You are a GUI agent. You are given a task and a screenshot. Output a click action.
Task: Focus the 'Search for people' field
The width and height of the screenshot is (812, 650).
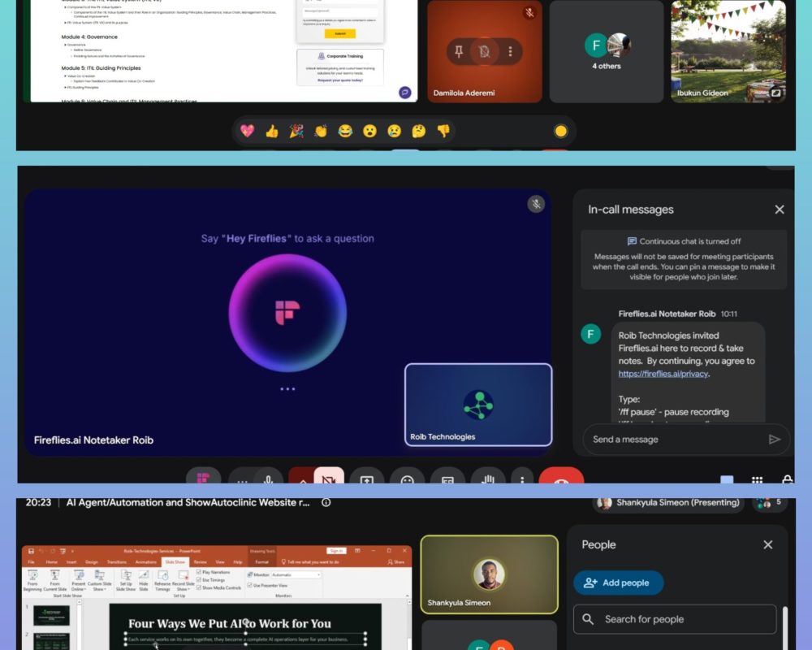[675, 619]
